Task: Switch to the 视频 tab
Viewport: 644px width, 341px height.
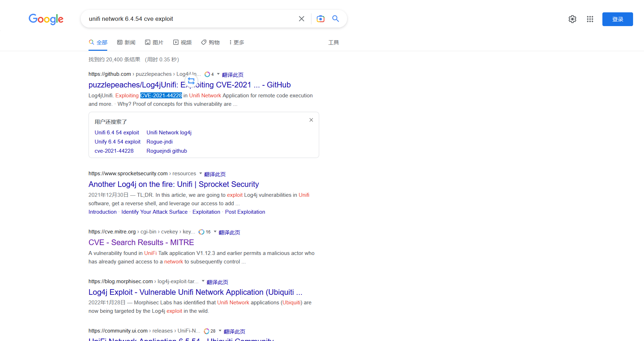Action: pos(182,42)
